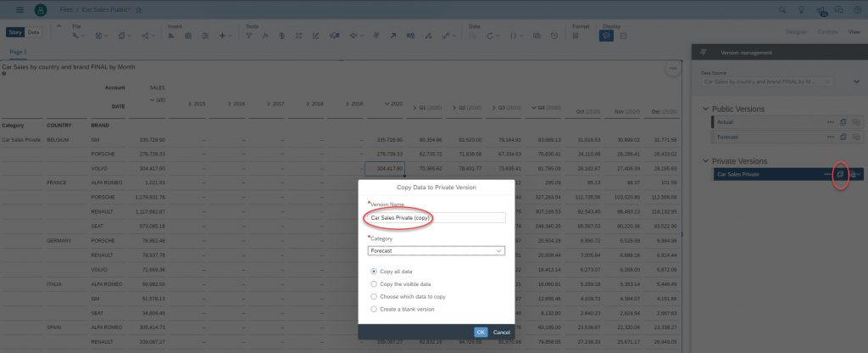
Task: Open the help question mark icon
Action: 858,10
